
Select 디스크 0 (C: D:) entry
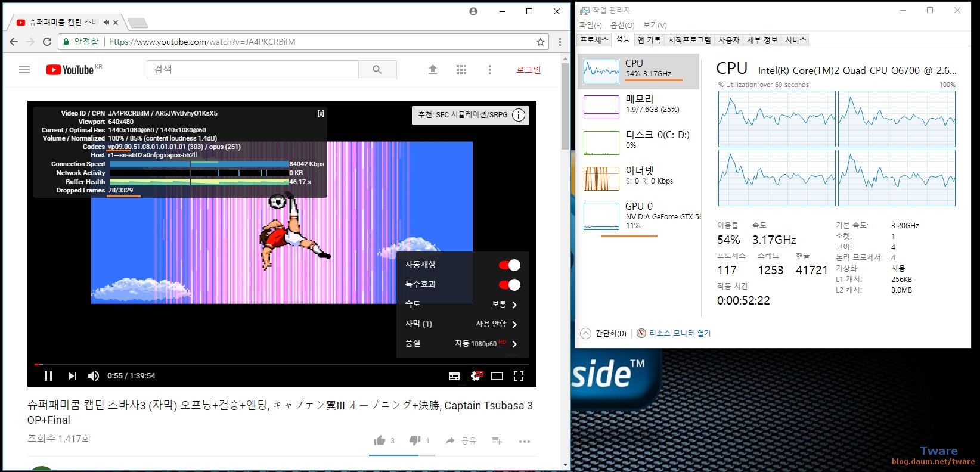pos(638,143)
